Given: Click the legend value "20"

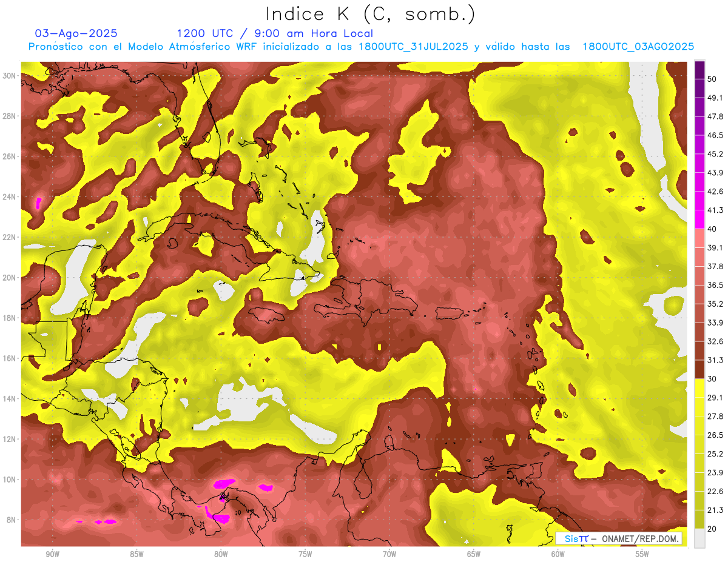Looking at the screenshot, I should 713,529.
